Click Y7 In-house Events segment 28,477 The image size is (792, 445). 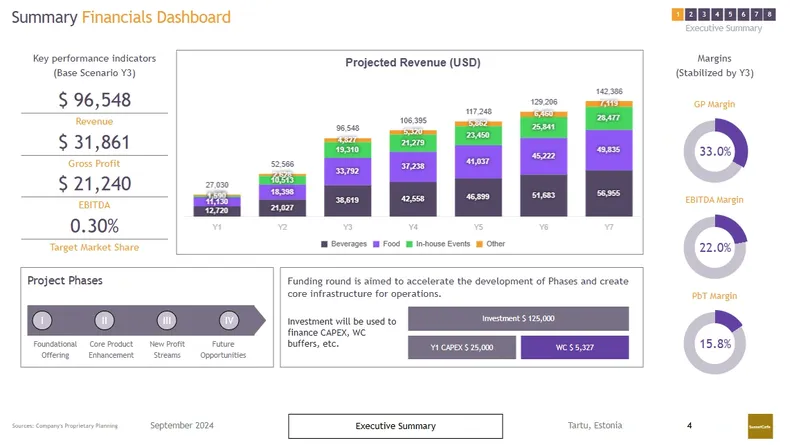609,118
